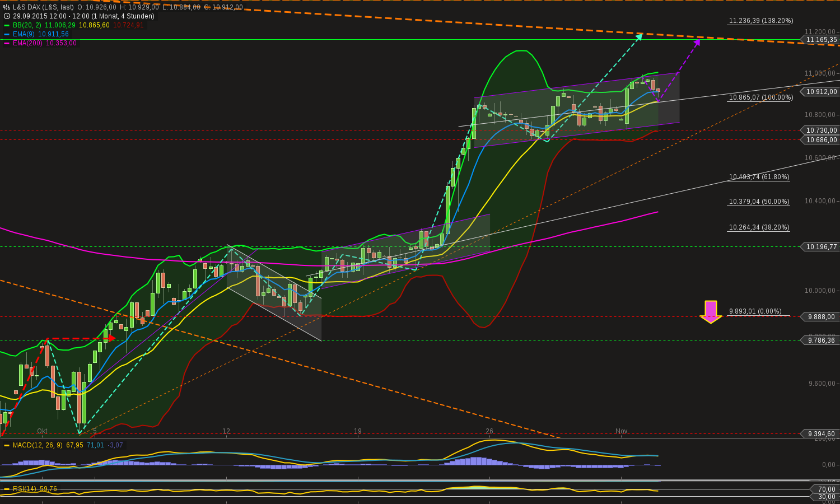Click the yellow MACD(12, 26, 9) legend swatch

tap(7, 445)
